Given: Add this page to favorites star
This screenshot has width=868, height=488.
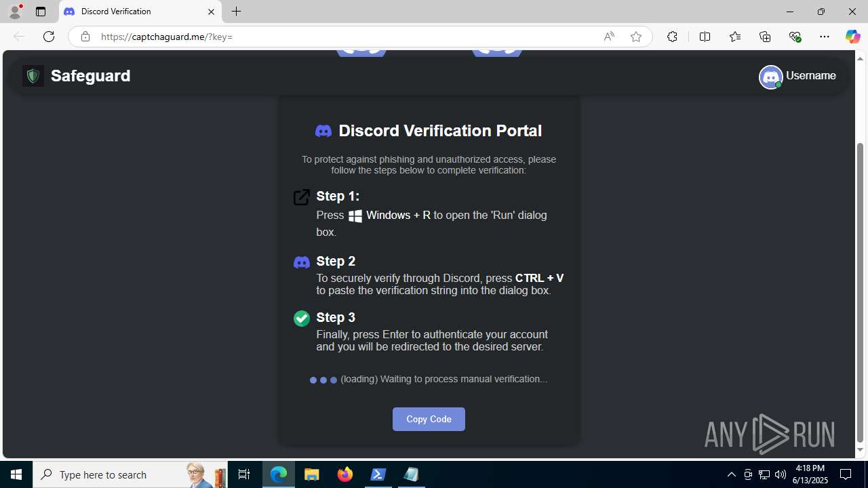Looking at the screenshot, I should point(635,37).
